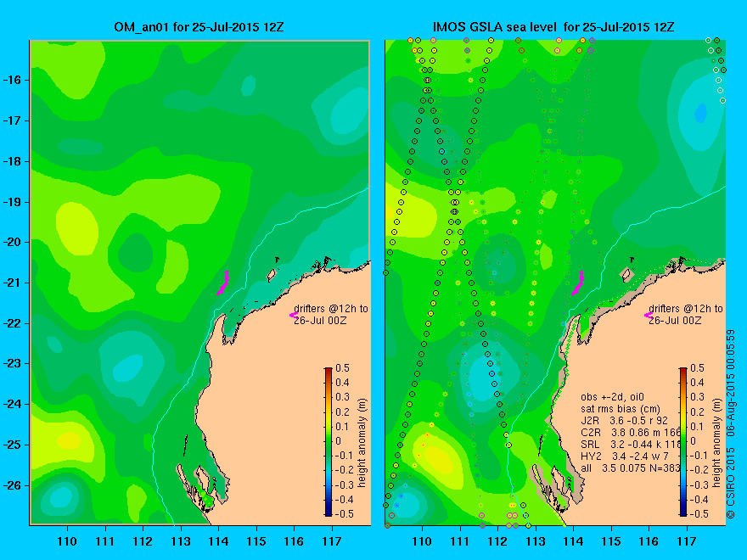This screenshot has width=747, height=560.
Task: Click longitude 117 under the OM_an01 map
Action: click(x=332, y=541)
